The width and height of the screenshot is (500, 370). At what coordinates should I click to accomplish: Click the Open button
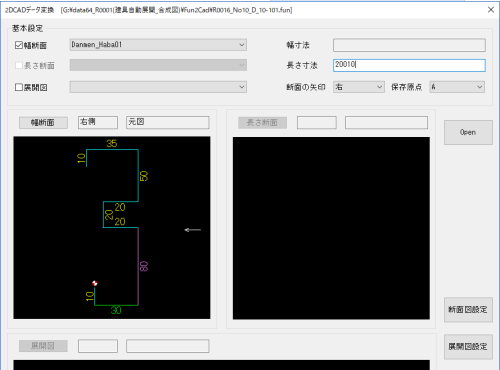click(x=468, y=132)
